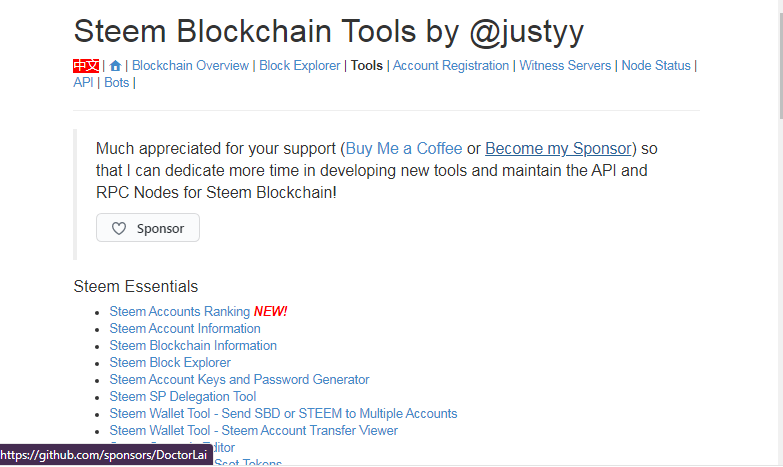Switch language using the 中文 flag
The width and height of the screenshot is (783, 467).
point(86,66)
